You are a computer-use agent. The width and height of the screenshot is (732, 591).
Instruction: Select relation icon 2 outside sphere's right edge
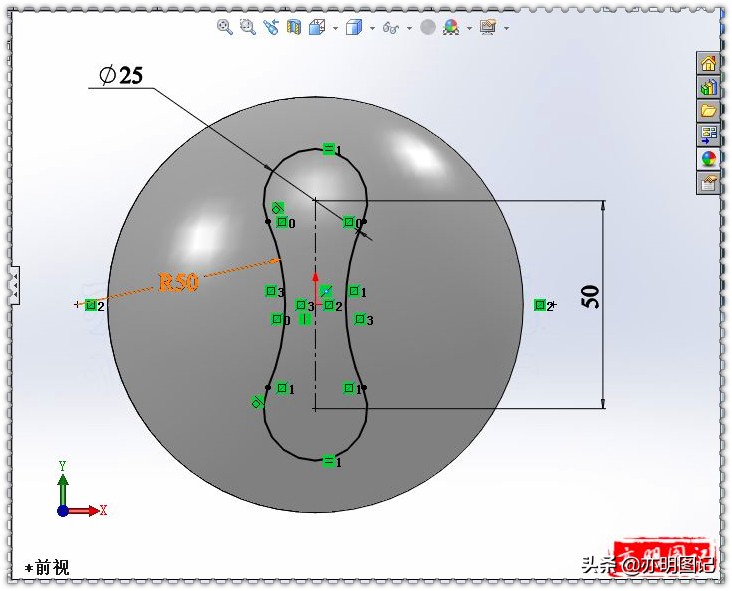540,305
